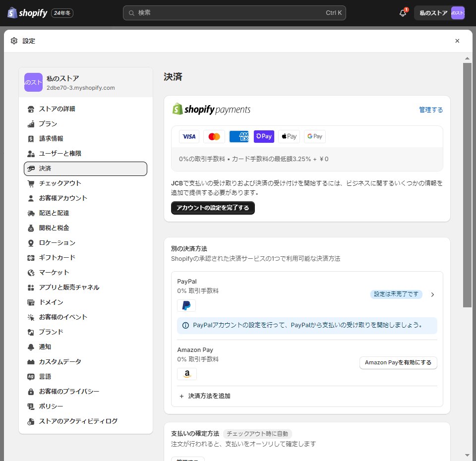Click the vertical scrollbar thumb
This screenshot has width=476, height=461.
[467, 185]
